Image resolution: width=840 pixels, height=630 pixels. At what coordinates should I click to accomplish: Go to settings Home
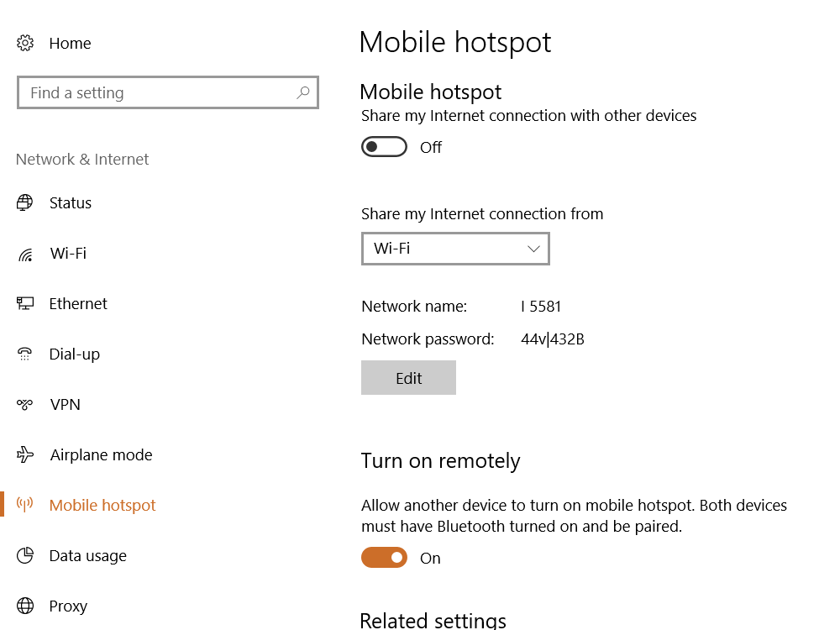[70, 43]
